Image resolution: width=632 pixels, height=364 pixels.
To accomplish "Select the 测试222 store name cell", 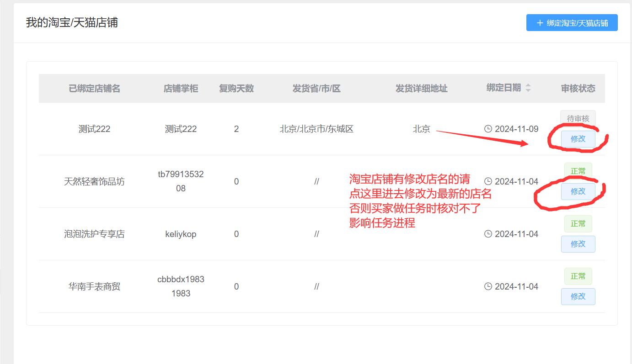I will click(94, 129).
